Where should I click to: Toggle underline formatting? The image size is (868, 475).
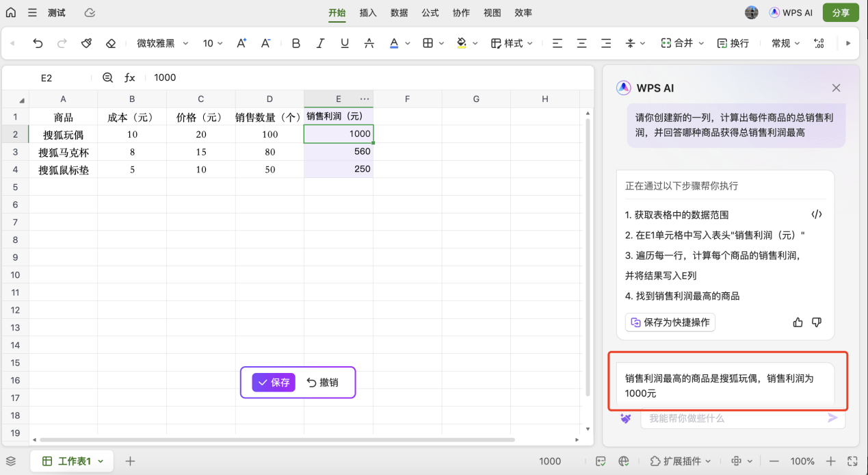345,43
